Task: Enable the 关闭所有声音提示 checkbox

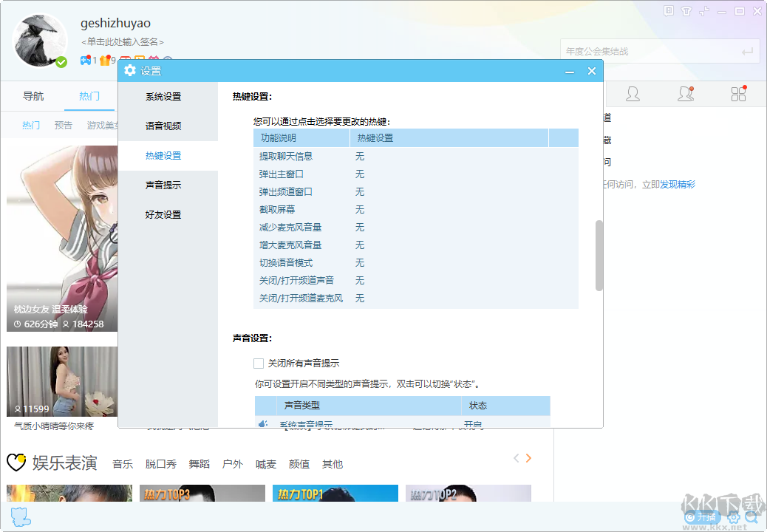Action: [259, 363]
